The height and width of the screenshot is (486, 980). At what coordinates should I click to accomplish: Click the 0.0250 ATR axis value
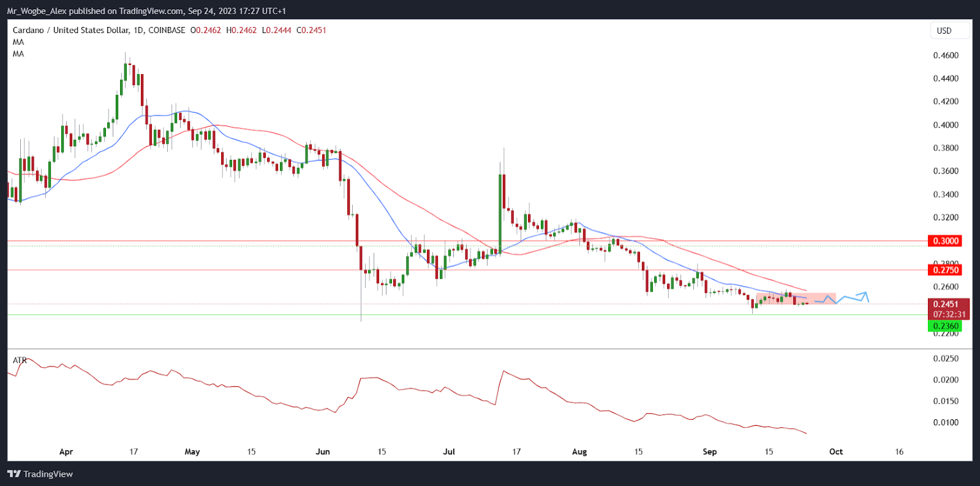tap(945, 359)
